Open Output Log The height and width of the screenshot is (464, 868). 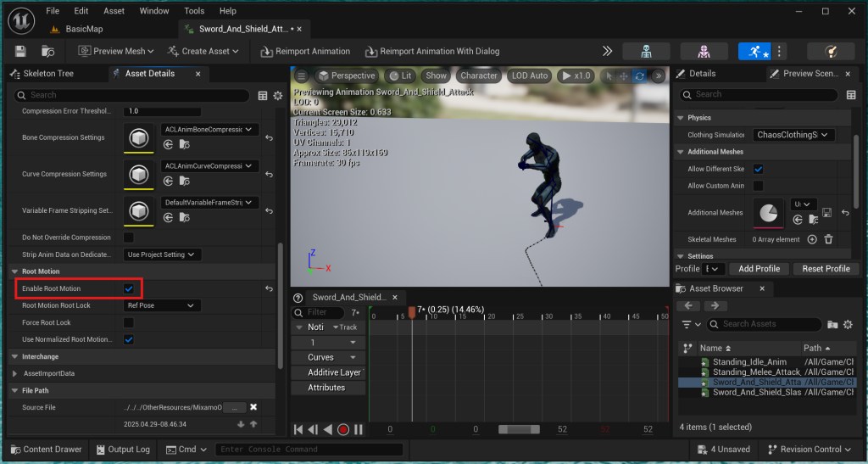point(123,449)
